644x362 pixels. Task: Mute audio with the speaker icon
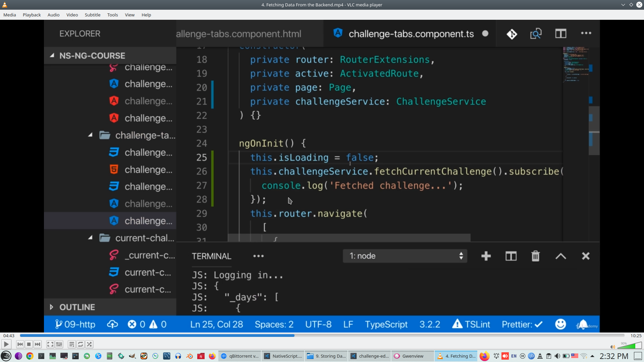click(x=612, y=347)
